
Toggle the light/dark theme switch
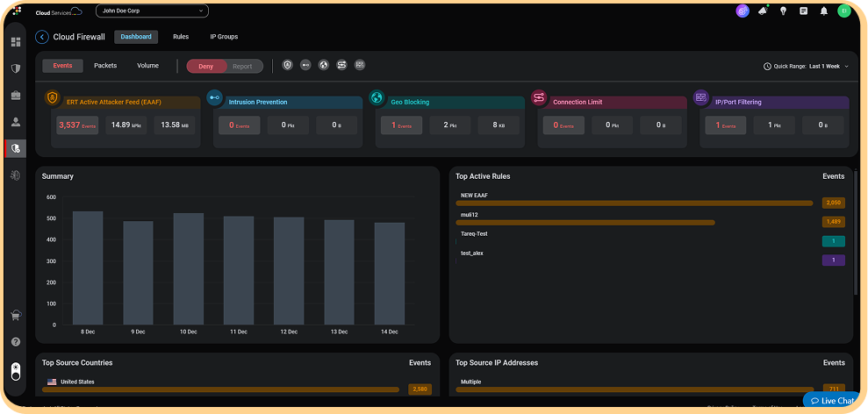(x=15, y=371)
